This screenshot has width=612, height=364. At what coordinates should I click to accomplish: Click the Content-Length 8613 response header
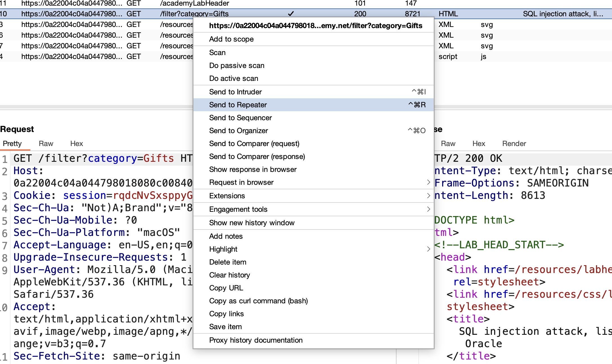[x=490, y=195]
